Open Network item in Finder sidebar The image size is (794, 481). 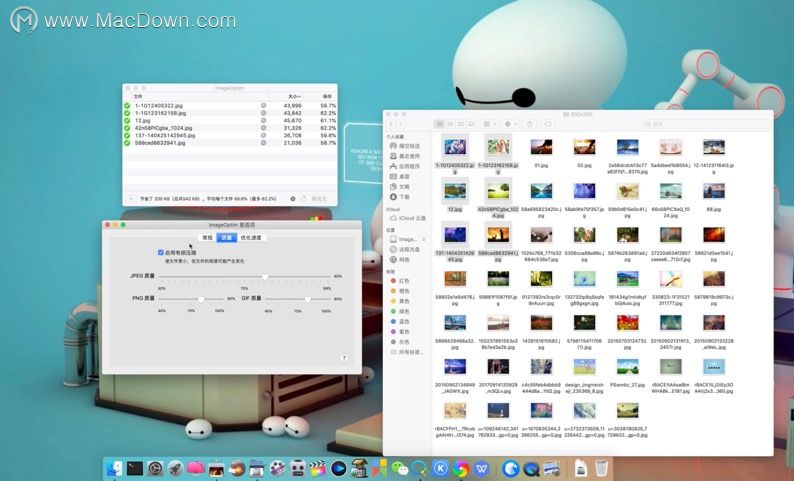[400, 259]
